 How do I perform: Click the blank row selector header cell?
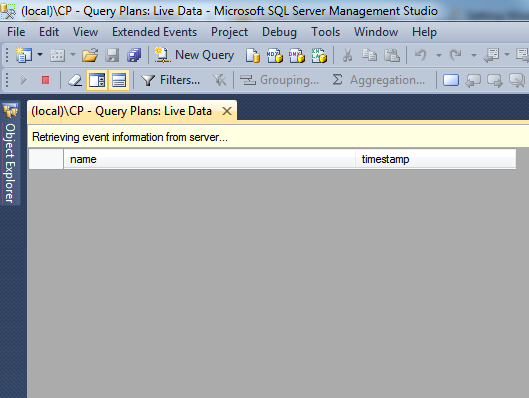point(46,159)
